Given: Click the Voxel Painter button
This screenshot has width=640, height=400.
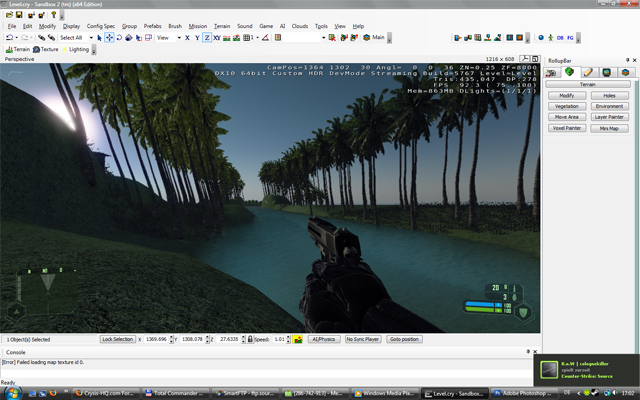Looking at the screenshot, I should pyautogui.click(x=567, y=128).
